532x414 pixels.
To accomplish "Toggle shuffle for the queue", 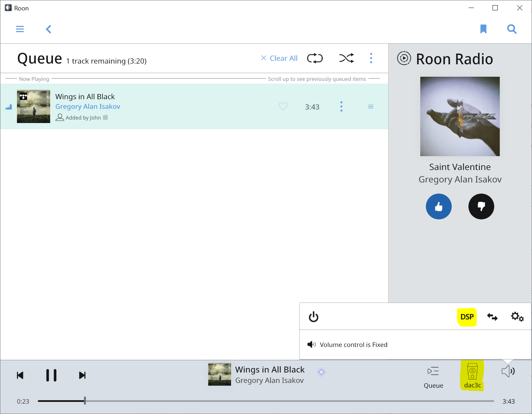I will 346,58.
